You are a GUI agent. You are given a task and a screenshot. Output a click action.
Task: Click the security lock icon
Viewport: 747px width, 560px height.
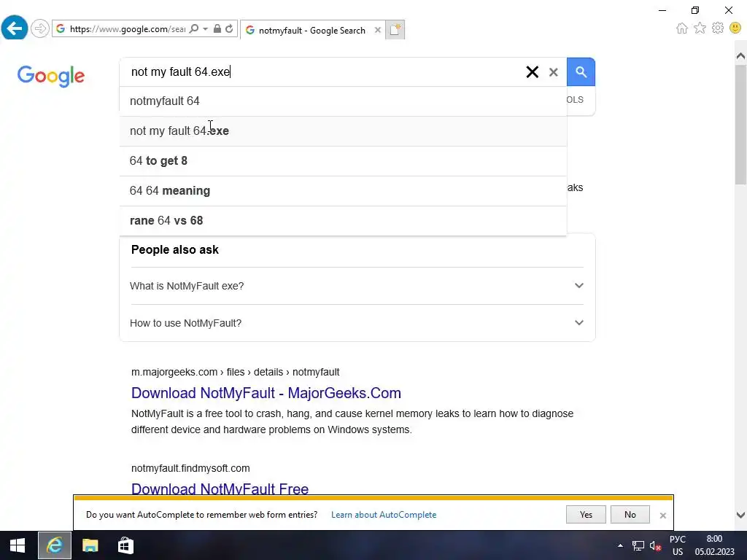(x=217, y=29)
